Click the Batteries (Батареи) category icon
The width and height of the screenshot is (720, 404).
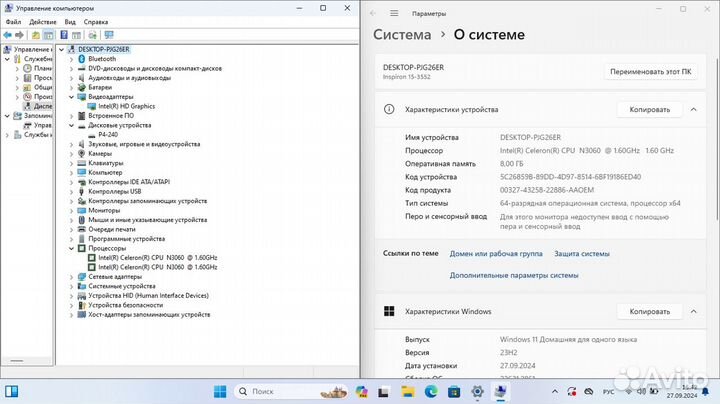(82, 87)
